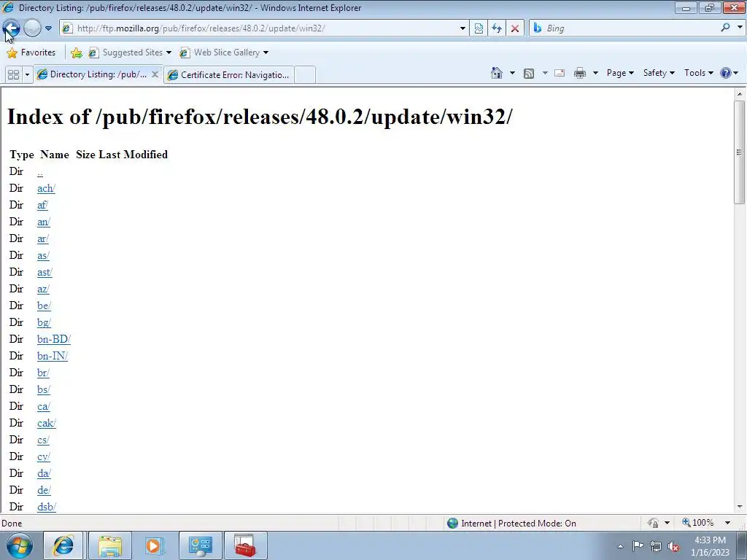This screenshot has height=560, width=747.
Task: Open the parent directory .. link
Action: pos(40,172)
